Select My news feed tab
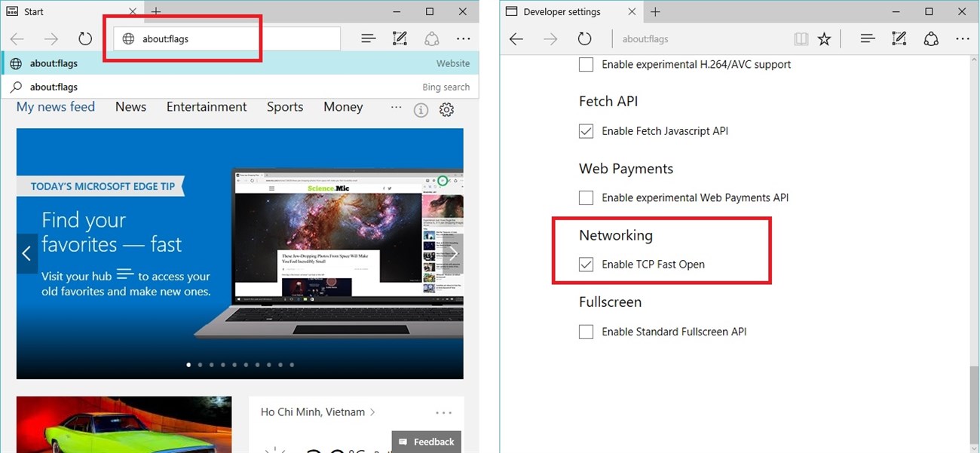Image resolution: width=980 pixels, height=453 pixels. 56,107
